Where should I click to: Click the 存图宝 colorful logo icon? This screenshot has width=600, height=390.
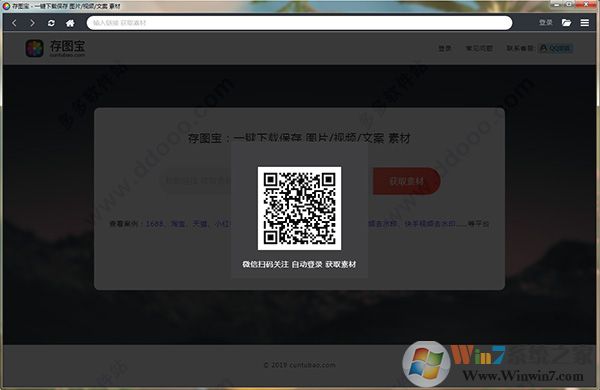point(34,48)
